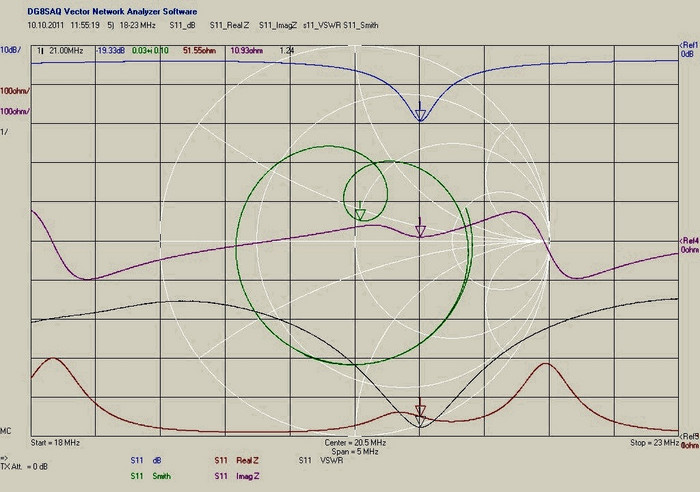Click the green Smith chart marker triangle
Image resolution: width=700 pixels, height=492 pixels.
pos(360,215)
